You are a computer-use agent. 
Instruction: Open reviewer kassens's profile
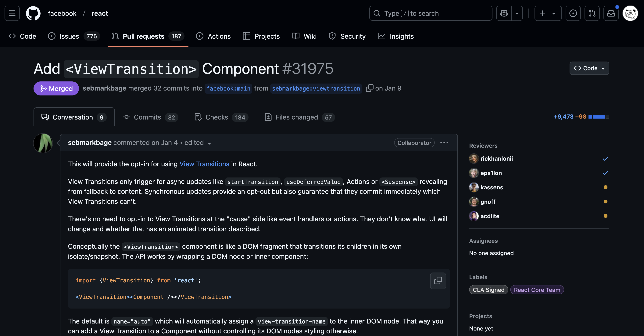(492, 187)
